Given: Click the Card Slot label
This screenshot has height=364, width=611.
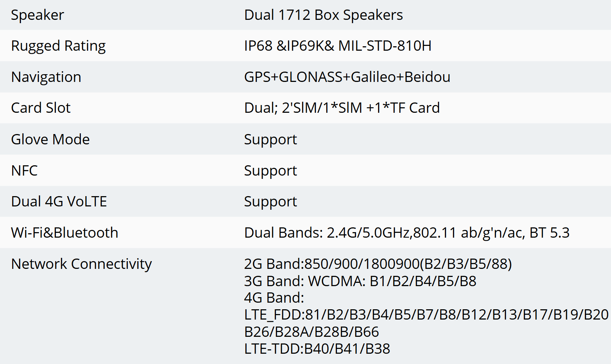Looking at the screenshot, I should [41, 108].
